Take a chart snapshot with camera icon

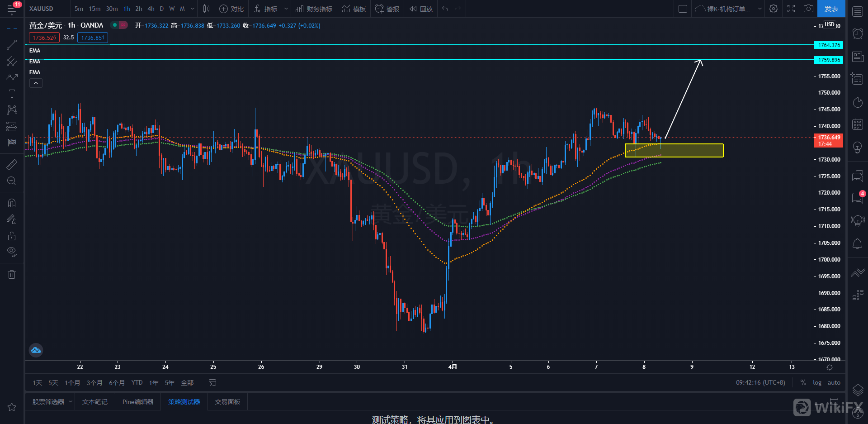(x=808, y=9)
